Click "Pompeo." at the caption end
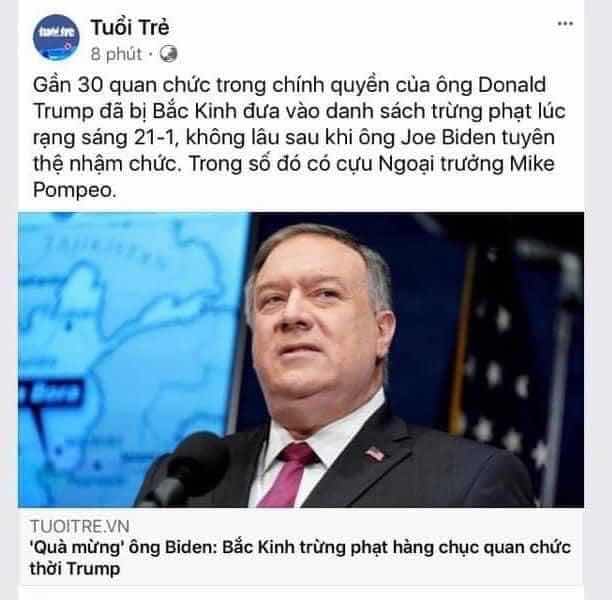 coord(75,191)
